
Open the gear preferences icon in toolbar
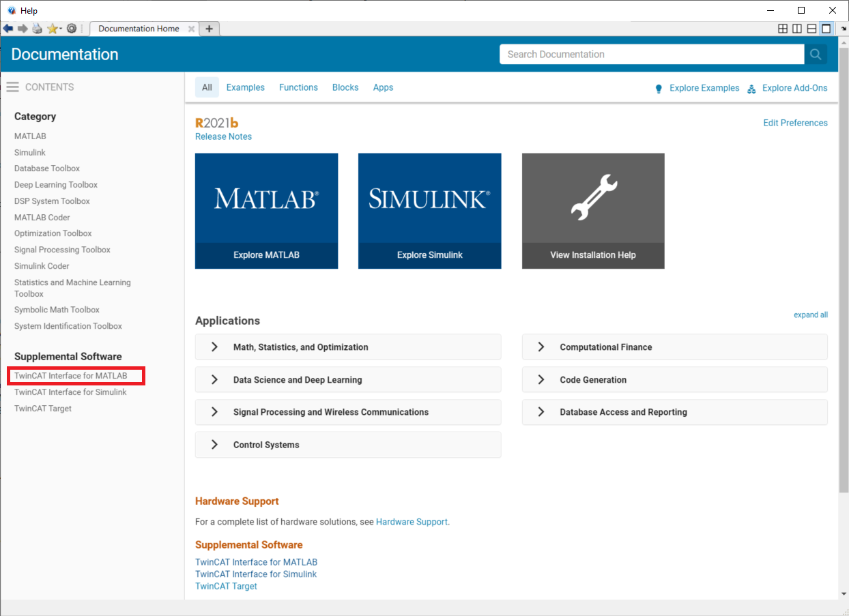click(71, 29)
